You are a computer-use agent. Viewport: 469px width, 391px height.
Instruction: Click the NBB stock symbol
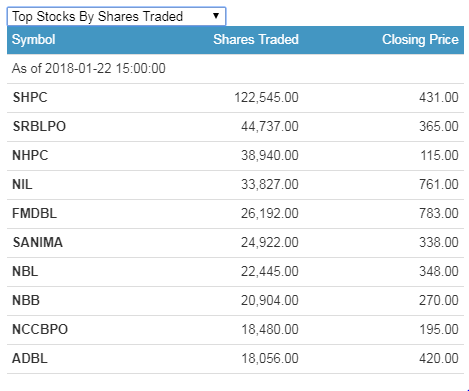click(x=26, y=300)
